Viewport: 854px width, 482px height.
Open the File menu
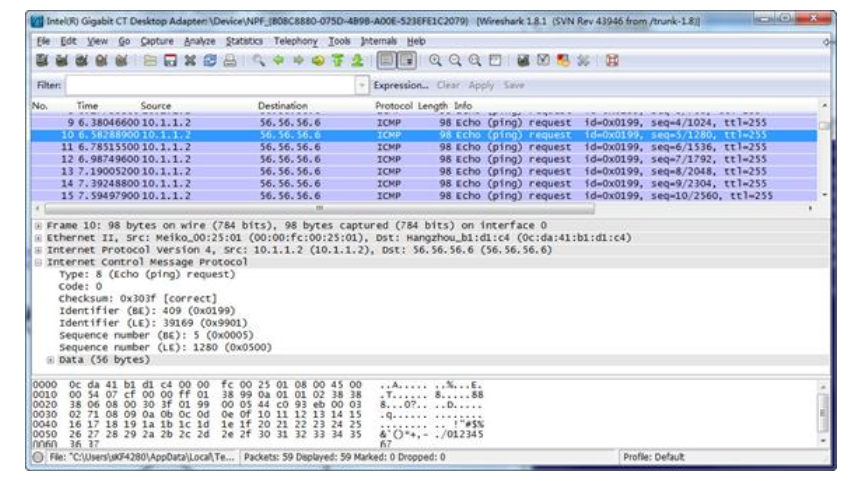(x=43, y=41)
